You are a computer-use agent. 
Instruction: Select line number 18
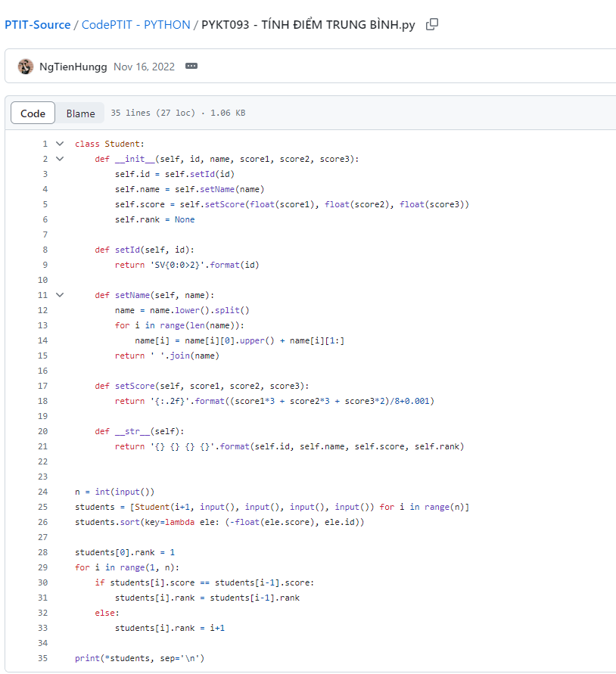(x=42, y=401)
